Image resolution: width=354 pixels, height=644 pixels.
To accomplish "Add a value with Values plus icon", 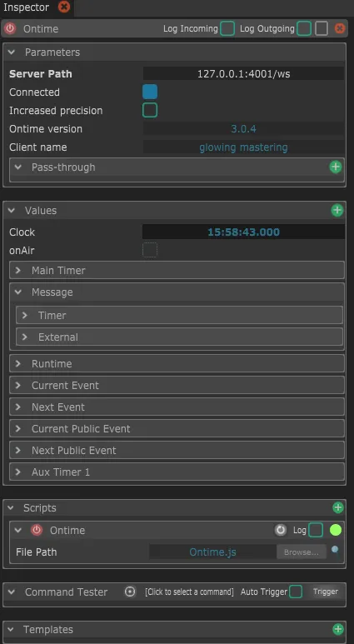I will (337, 210).
